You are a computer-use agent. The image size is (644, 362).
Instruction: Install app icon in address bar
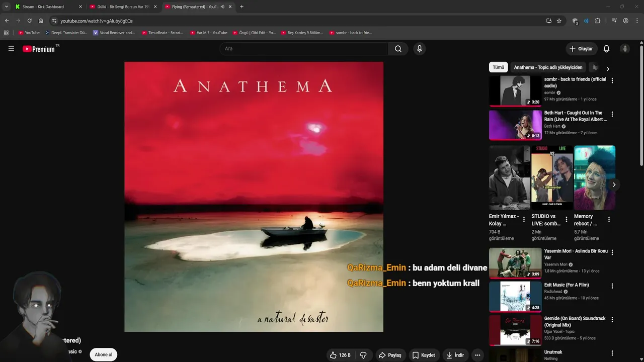coord(548,21)
